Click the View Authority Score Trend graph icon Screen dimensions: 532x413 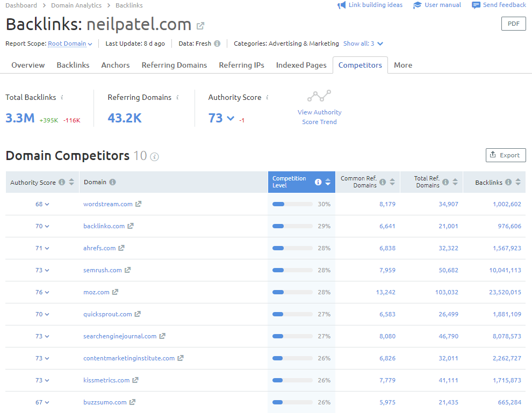click(319, 96)
